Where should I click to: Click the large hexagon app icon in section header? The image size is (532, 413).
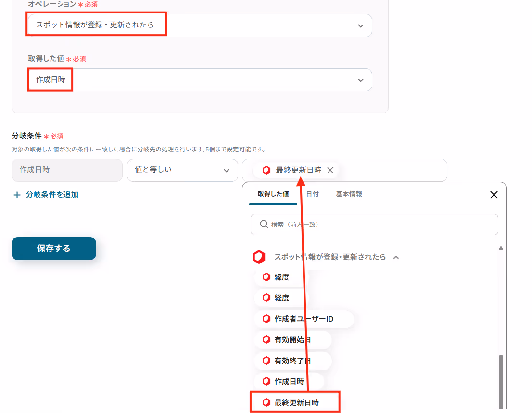(259, 257)
